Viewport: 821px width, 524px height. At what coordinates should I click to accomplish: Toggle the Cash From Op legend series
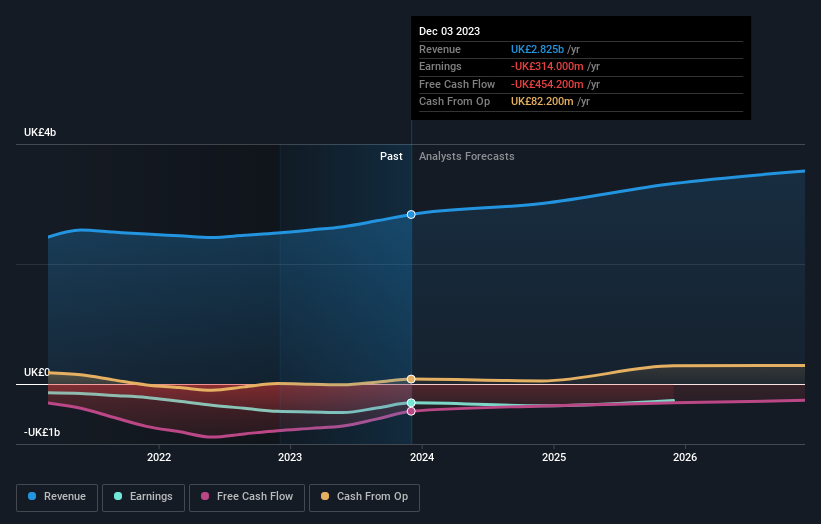(x=364, y=497)
